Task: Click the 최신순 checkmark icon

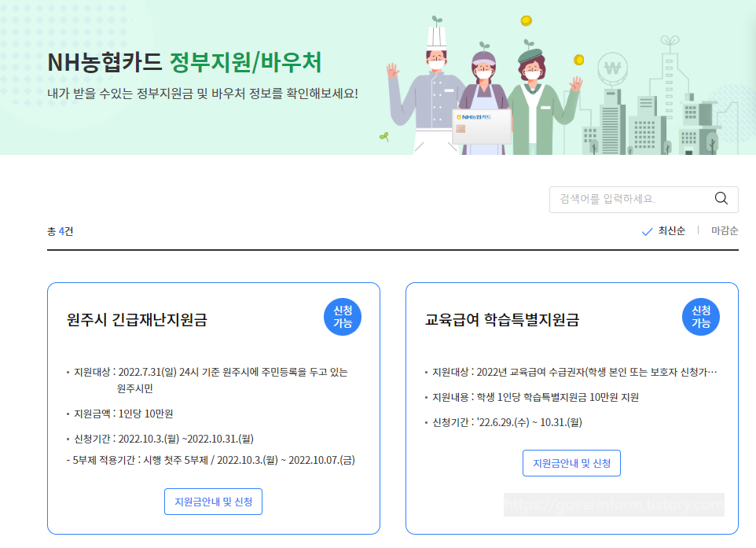Action: coord(647,232)
